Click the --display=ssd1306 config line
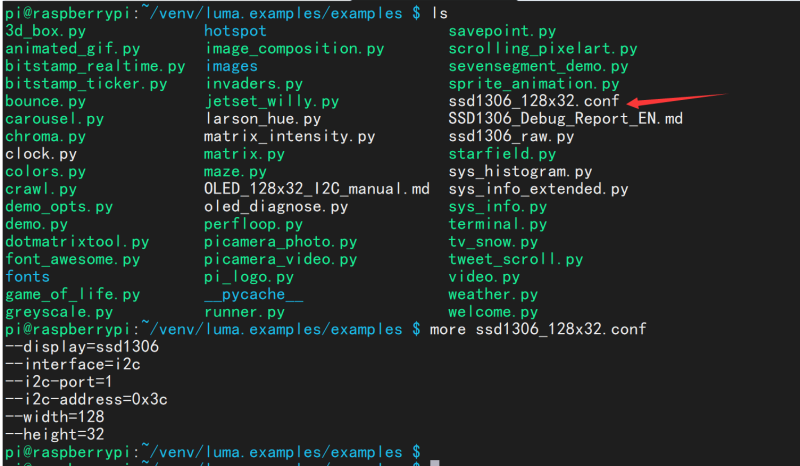 [x=82, y=347]
